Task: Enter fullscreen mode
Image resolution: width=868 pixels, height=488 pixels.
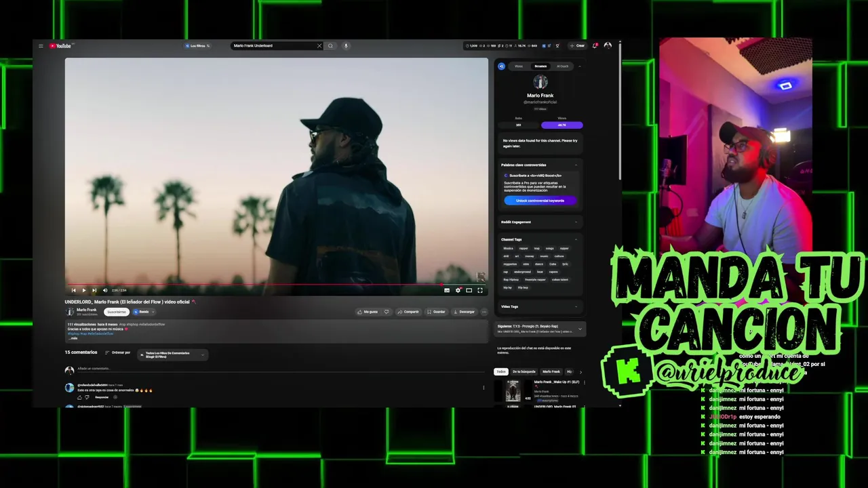Action: [x=480, y=290]
